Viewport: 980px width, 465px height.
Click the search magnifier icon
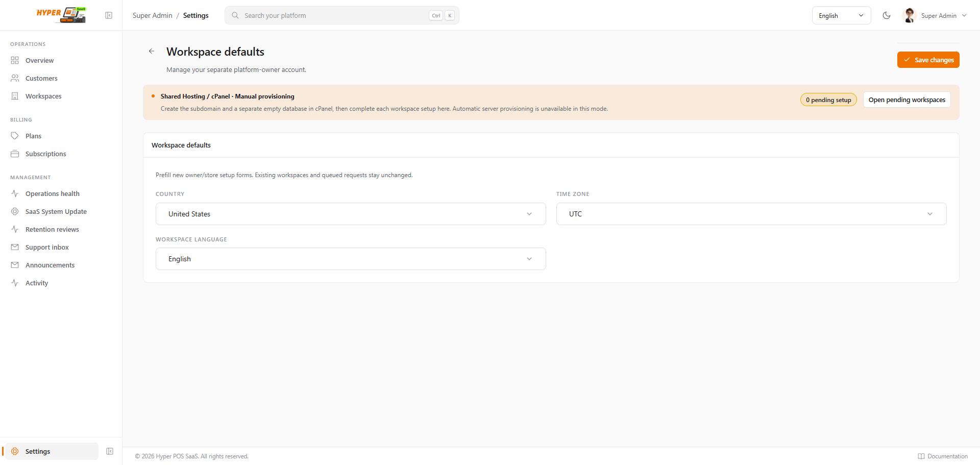235,15
